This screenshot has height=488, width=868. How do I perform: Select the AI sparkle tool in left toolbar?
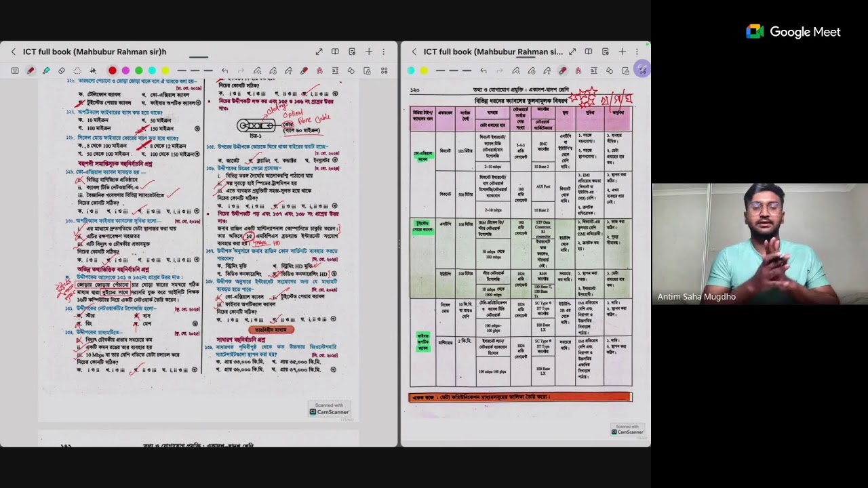pos(93,70)
